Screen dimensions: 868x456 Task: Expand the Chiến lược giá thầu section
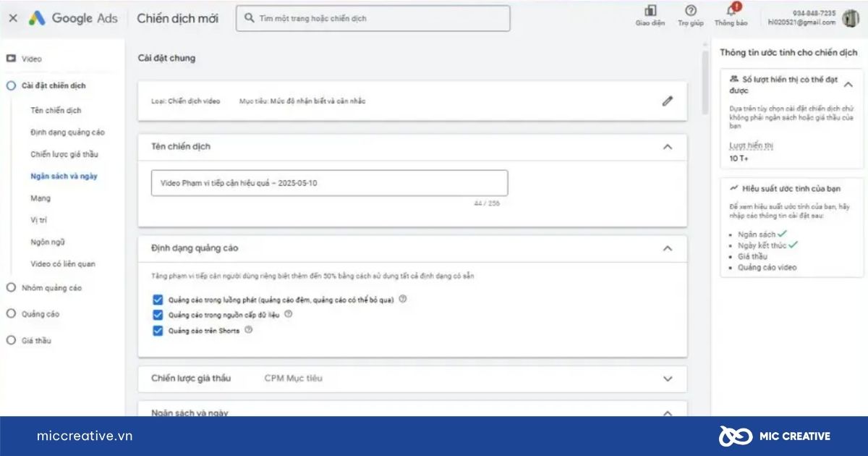coord(667,379)
